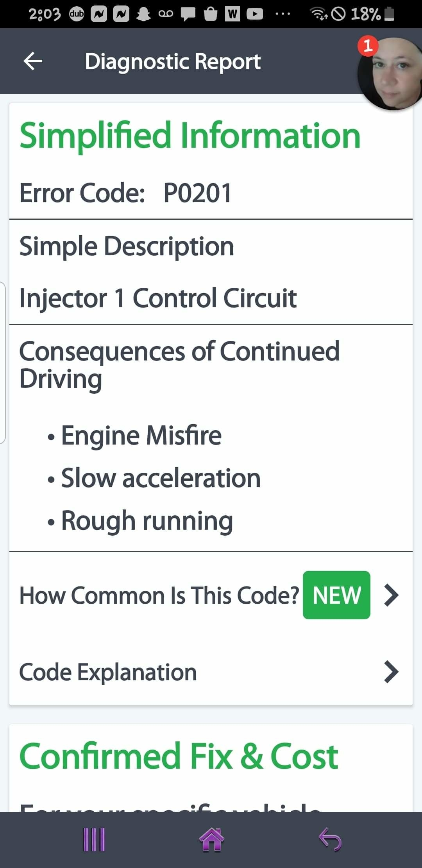Screen dimensions: 422x868
Task: Tap the left edge panel handle
Action: 3,362
